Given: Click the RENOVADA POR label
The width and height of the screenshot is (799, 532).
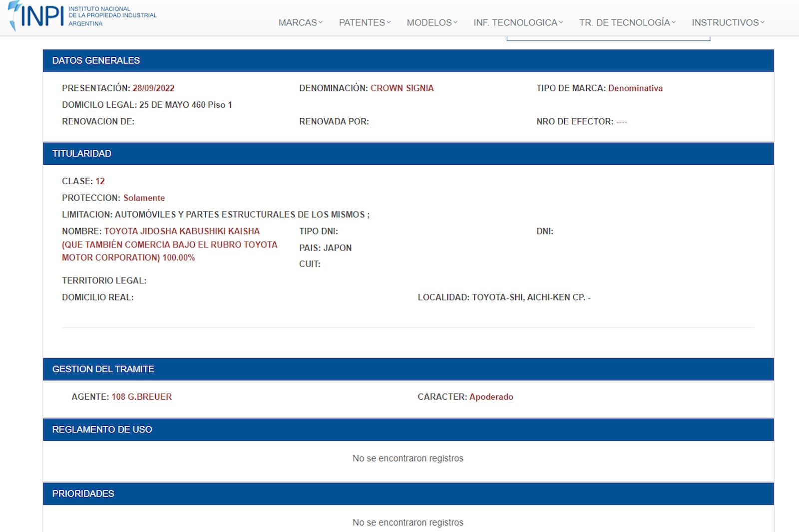Looking at the screenshot, I should [x=334, y=121].
